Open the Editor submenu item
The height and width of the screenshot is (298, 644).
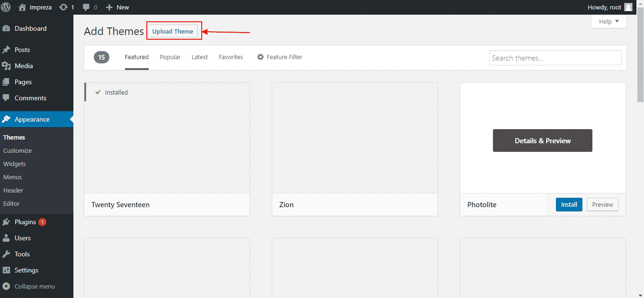coord(11,203)
